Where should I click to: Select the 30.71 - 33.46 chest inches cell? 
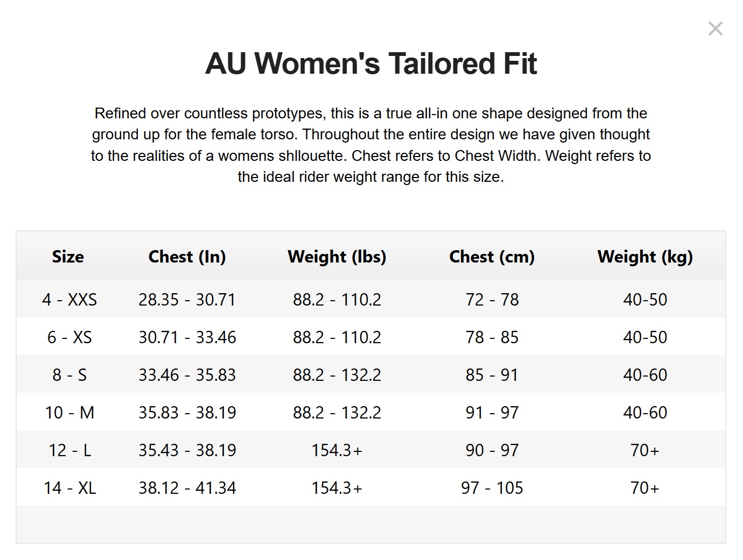tap(187, 337)
